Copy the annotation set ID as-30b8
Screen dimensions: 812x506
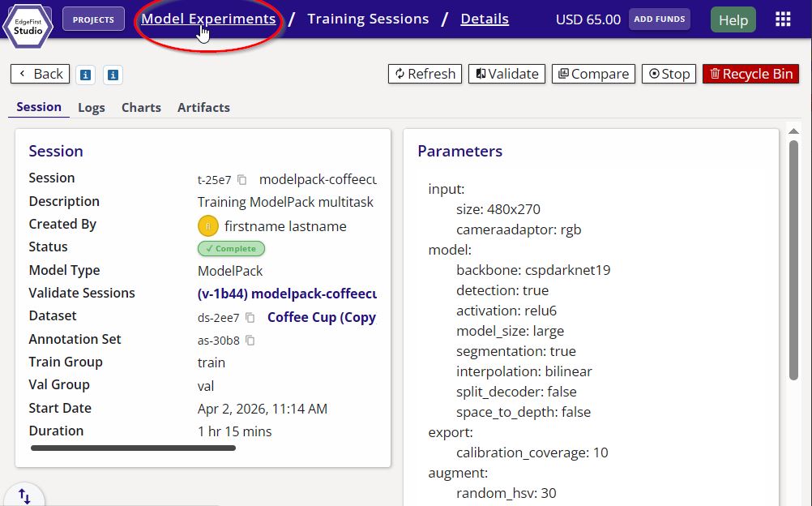point(249,341)
